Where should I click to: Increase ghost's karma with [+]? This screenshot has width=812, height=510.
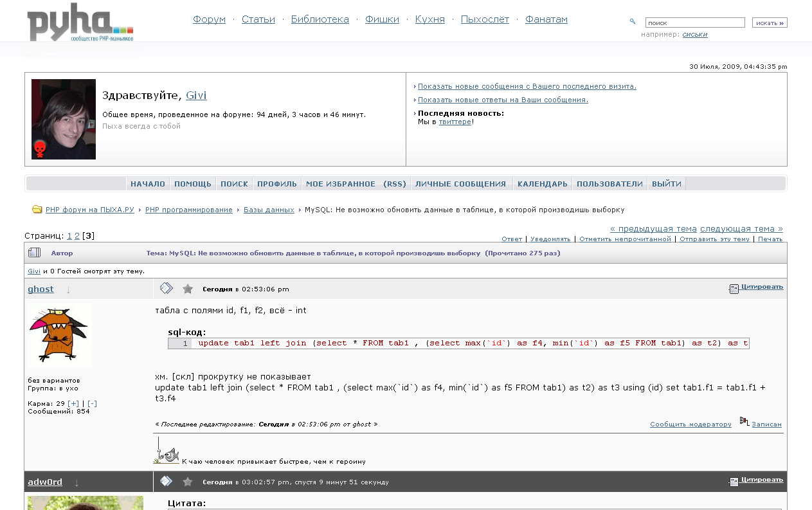[74, 403]
